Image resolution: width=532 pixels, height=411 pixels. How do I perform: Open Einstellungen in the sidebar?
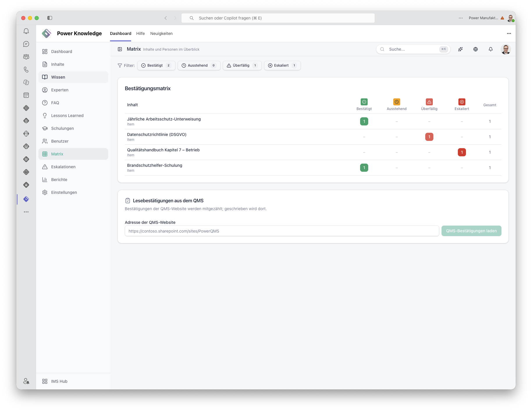pyautogui.click(x=73, y=192)
